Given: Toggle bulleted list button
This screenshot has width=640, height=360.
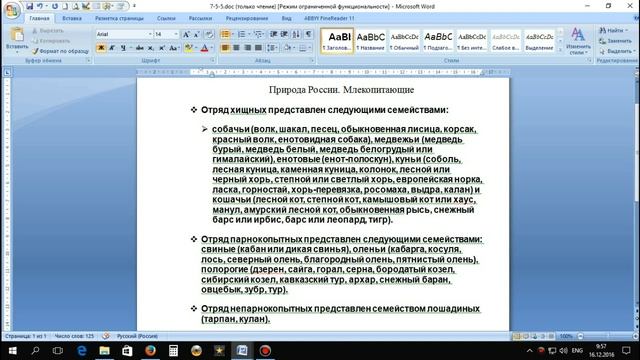Looking at the screenshot, I should click(x=225, y=34).
